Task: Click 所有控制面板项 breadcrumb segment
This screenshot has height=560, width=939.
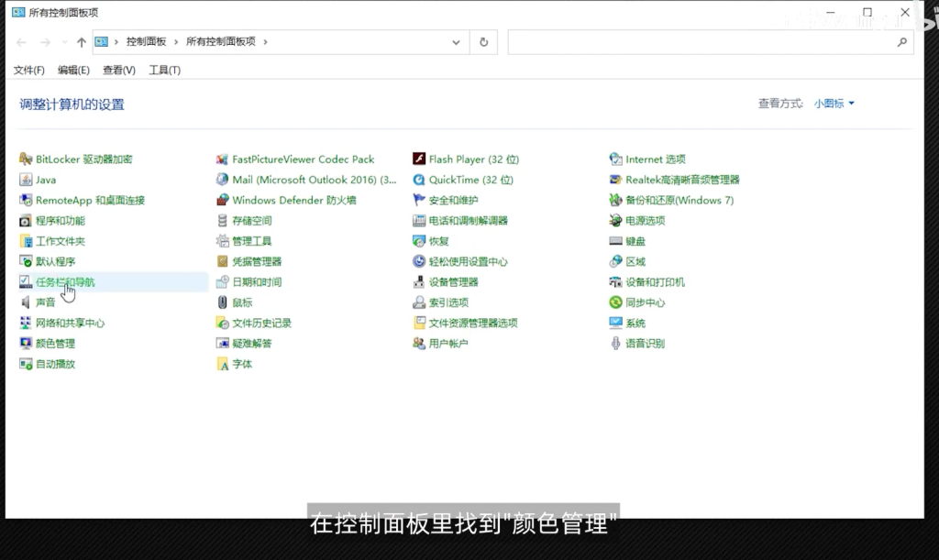Action: pos(220,41)
